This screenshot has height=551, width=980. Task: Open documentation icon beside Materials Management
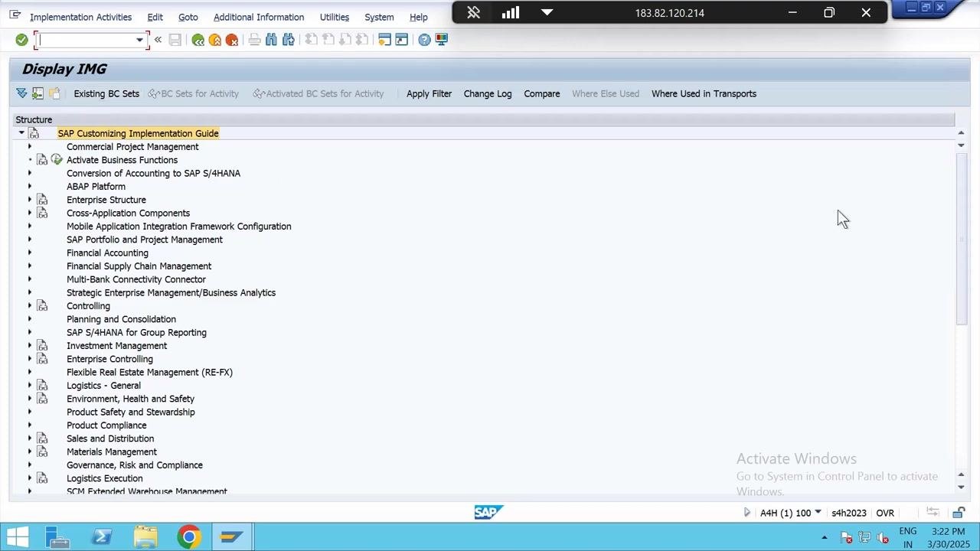(x=43, y=452)
